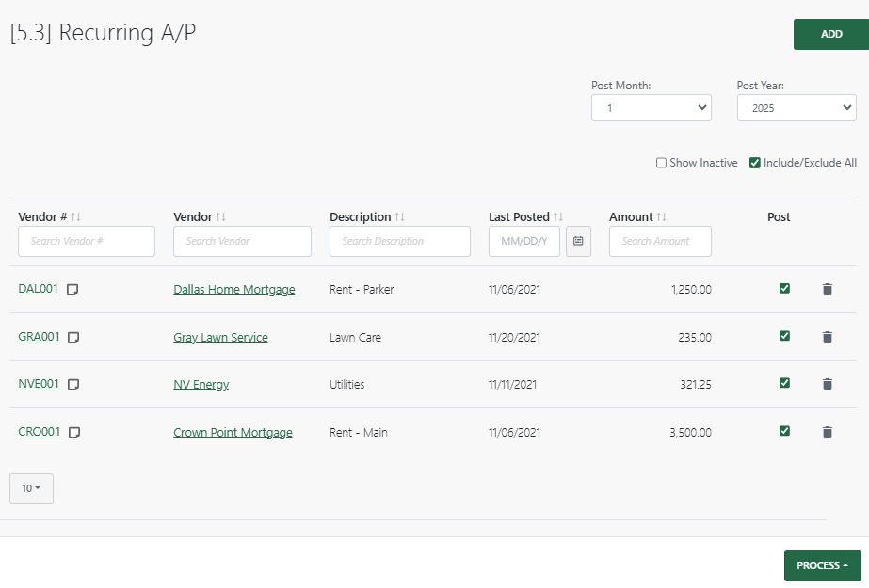
Task: Expand the PROCESS button options
Action: pos(822,565)
